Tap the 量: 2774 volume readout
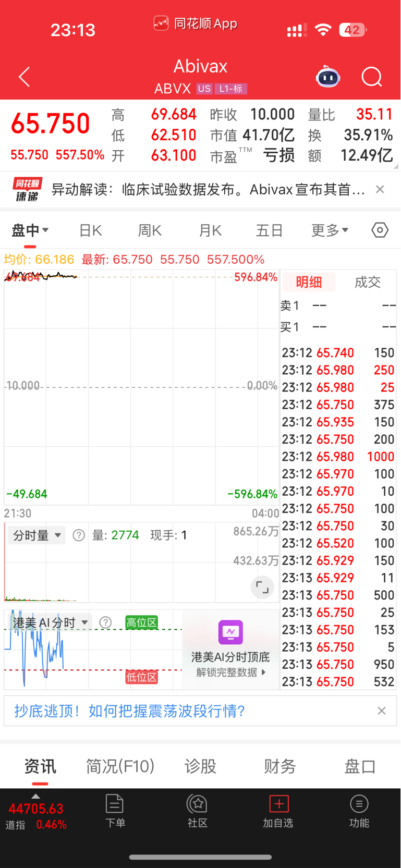The image size is (401, 868). (116, 535)
